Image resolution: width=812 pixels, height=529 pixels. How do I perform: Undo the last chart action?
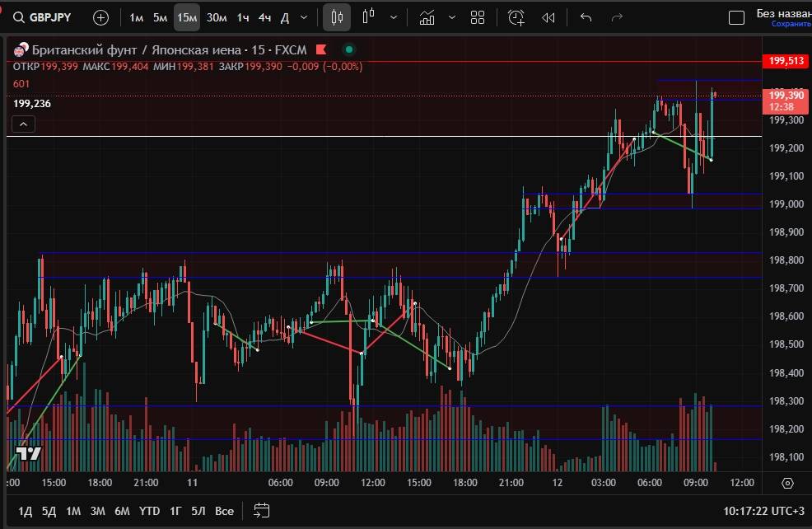pos(586,17)
